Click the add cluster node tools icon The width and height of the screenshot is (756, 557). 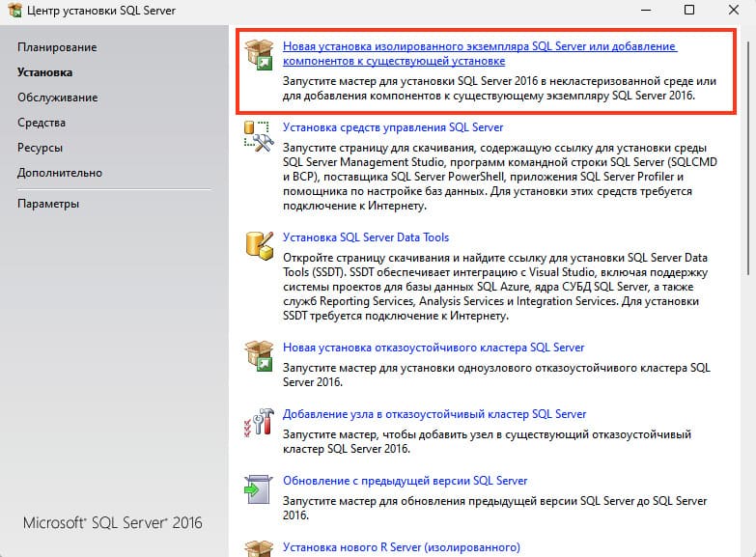pos(259,423)
